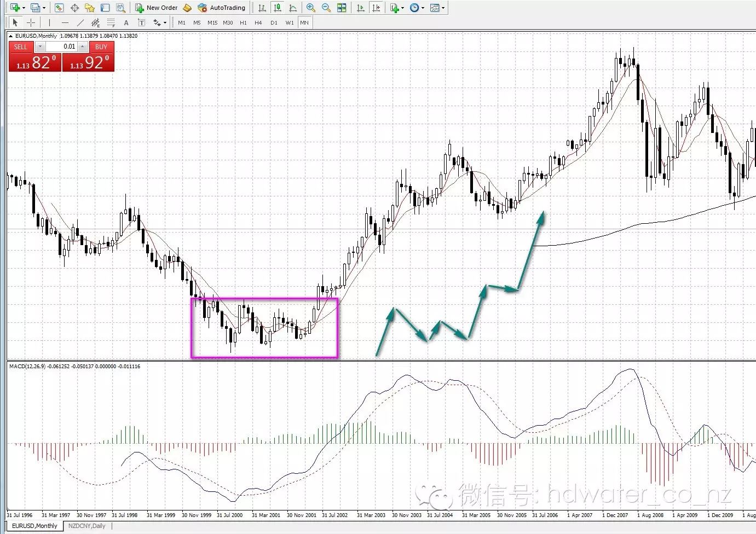Switch chart to bar chart style
Viewport: 756px width, 534px height.
(x=262, y=8)
